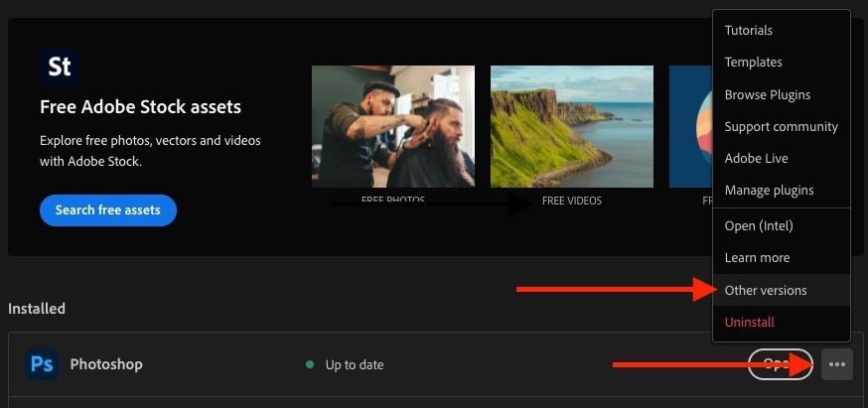
Task: Open the barber free photos thumbnail
Action: tap(393, 126)
